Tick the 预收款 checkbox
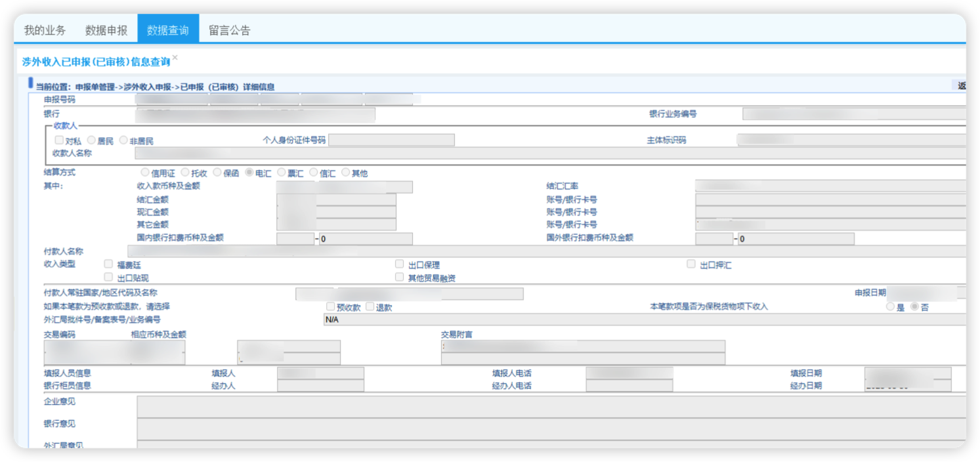The width and height of the screenshot is (980, 462). tap(331, 306)
